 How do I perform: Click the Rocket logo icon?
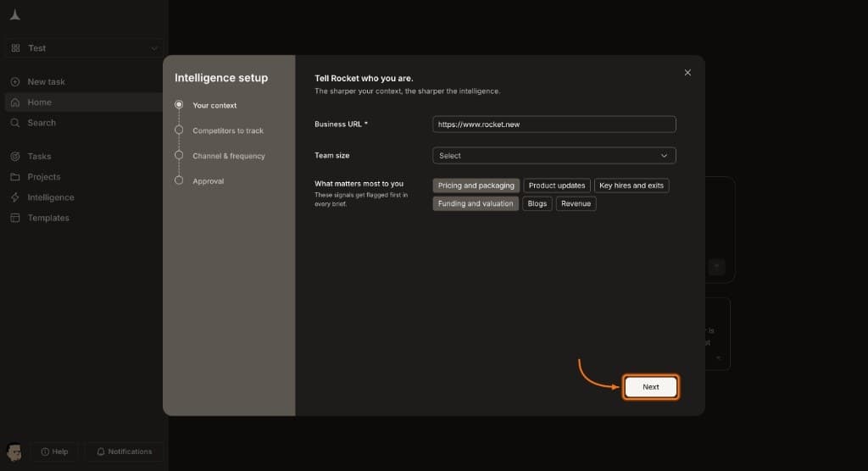coord(15,15)
